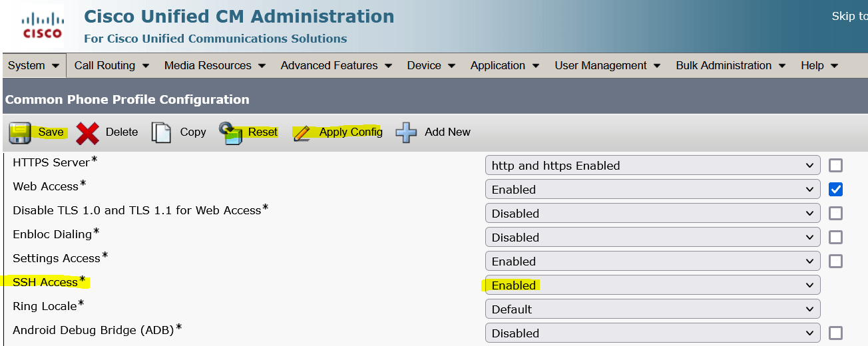The height and width of the screenshot is (346, 868).
Task: Open the Bulk Administration menu
Action: click(x=731, y=65)
